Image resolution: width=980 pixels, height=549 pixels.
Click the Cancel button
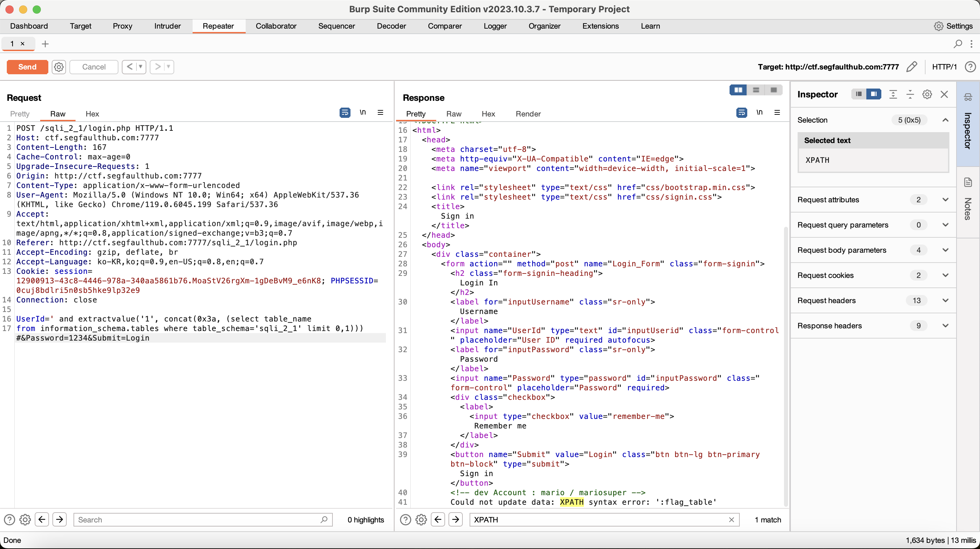[x=94, y=67]
